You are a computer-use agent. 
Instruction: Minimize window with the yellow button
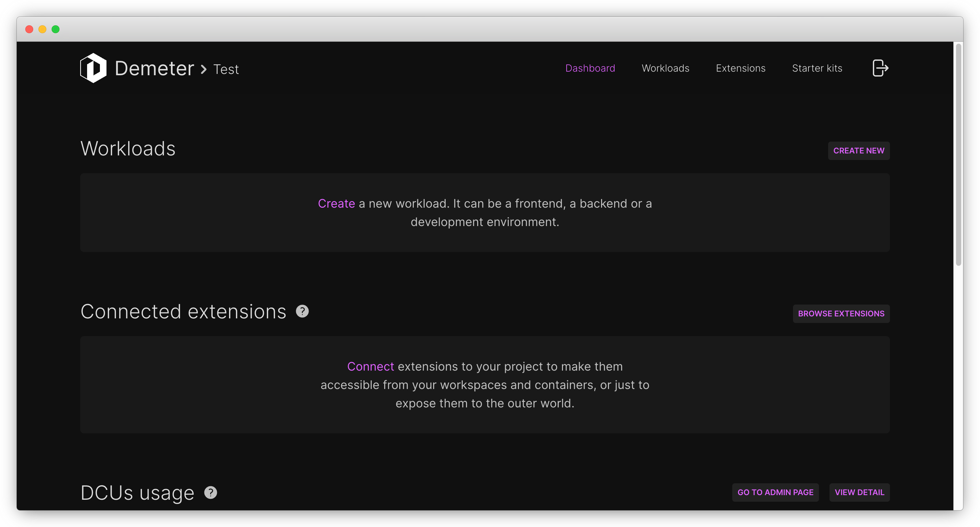(42, 29)
